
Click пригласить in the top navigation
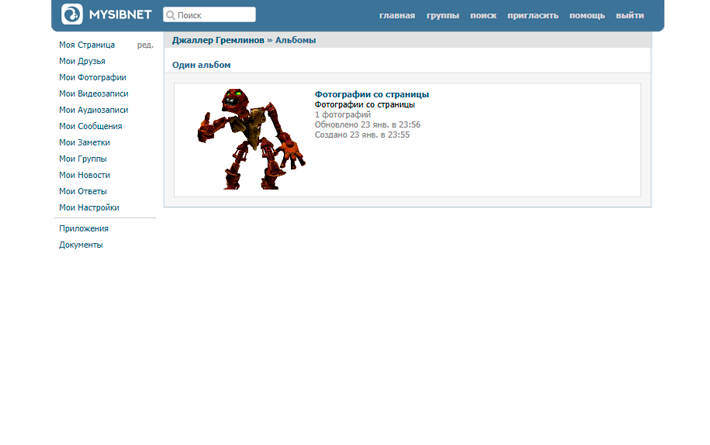click(533, 16)
